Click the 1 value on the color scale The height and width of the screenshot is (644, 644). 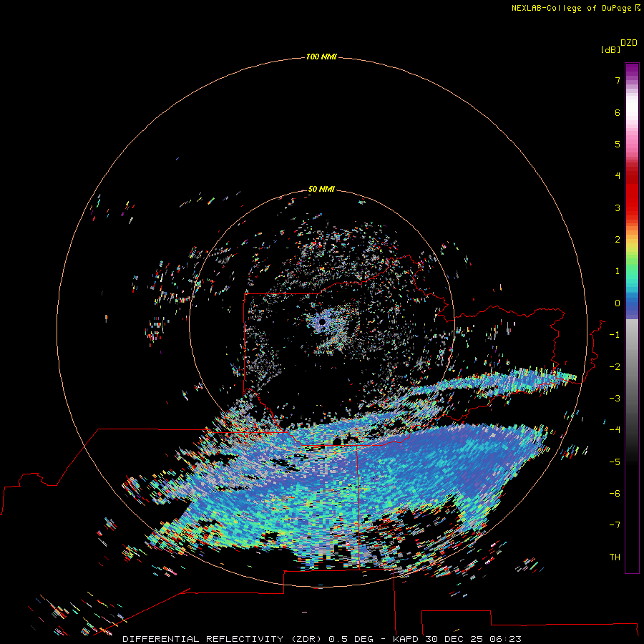point(618,271)
